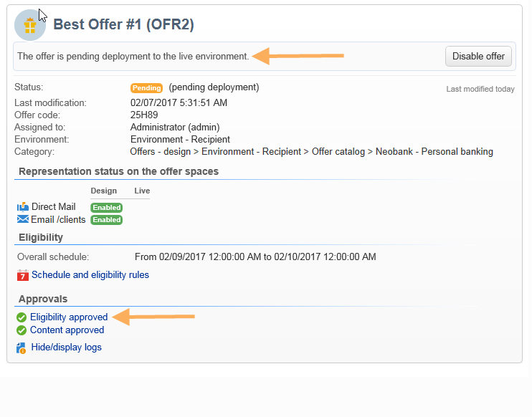Image resolution: width=532 pixels, height=417 pixels.
Task: Open the Eligibility approved link
Action: [x=69, y=317]
